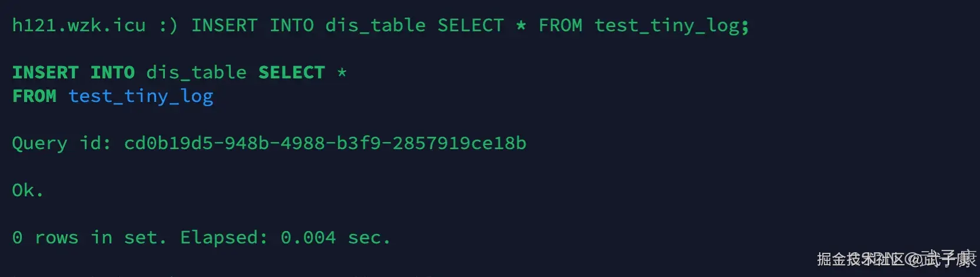Viewport: 980px width, 277px height.
Task: Click the blue test_tiny_log table name
Action: [141, 96]
